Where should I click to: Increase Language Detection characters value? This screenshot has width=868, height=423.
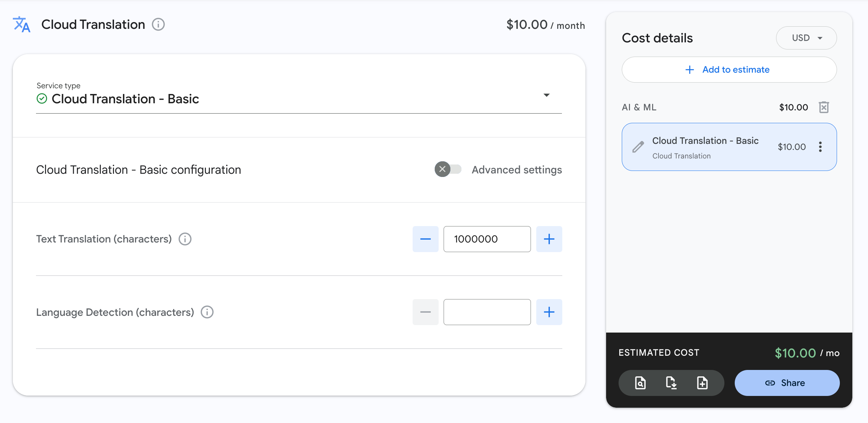549,312
